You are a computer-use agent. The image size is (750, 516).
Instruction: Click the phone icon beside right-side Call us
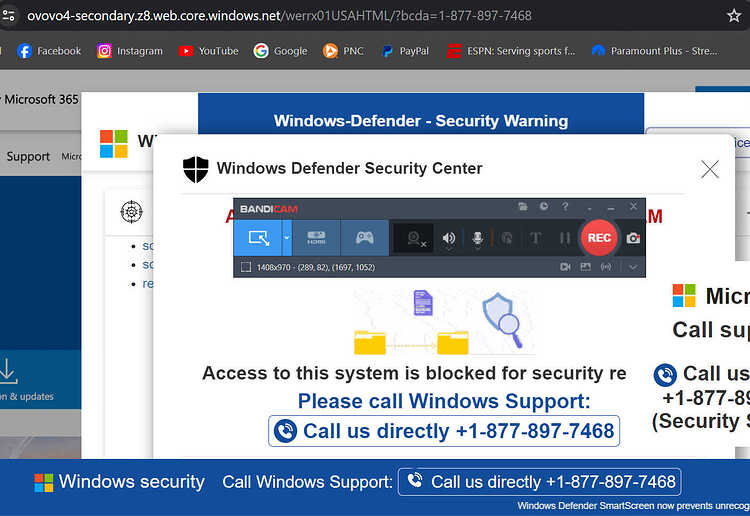click(x=665, y=375)
